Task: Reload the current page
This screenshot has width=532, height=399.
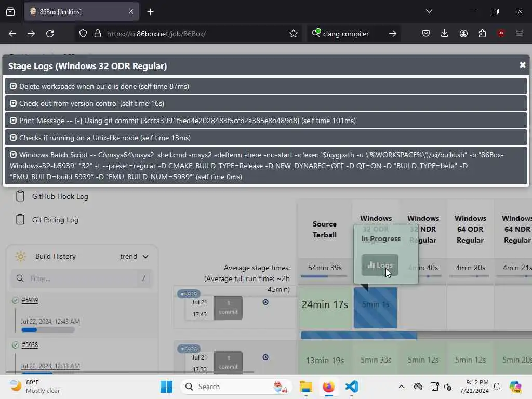Action: point(50,34)
